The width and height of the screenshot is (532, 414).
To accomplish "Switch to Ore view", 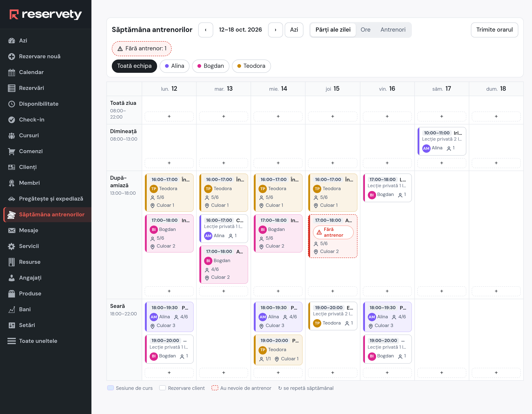I will click(365, 30).
